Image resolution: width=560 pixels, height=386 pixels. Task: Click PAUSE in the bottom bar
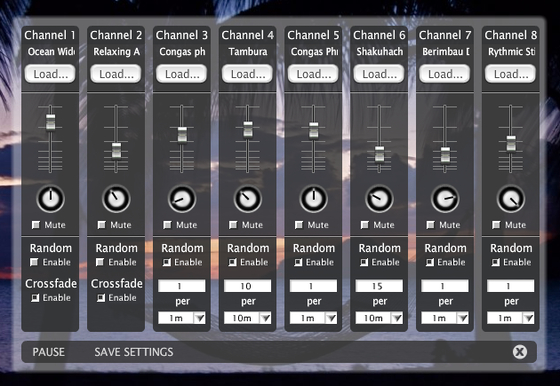pos(49,352)
